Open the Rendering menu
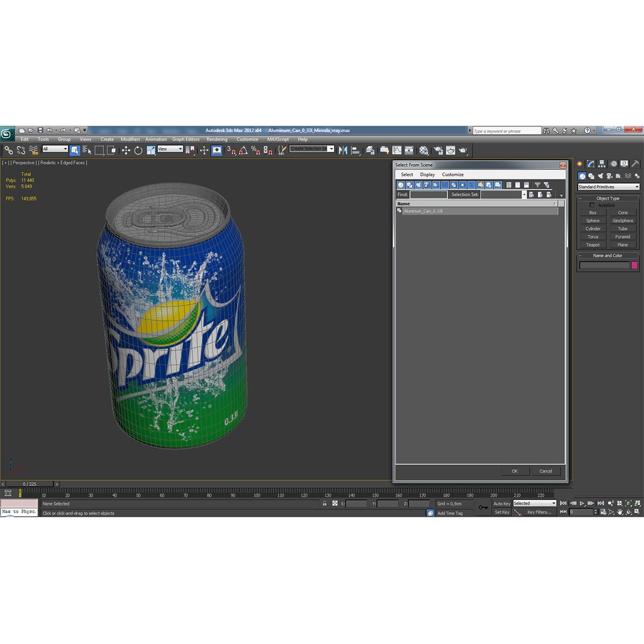 click(217, 139)
